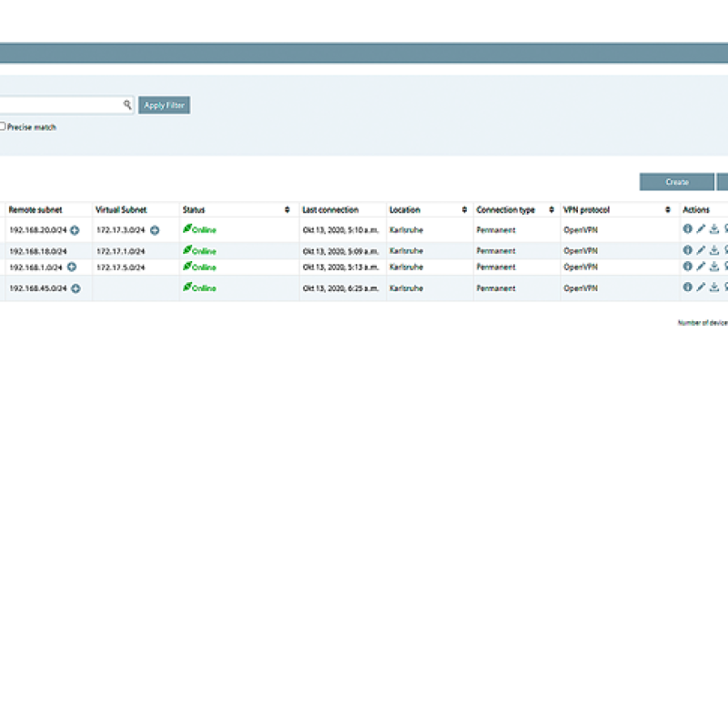This screenshot has height=728, width=728.
Task: Open info for the 192.168.1.0/24 device
Action: 688,267
